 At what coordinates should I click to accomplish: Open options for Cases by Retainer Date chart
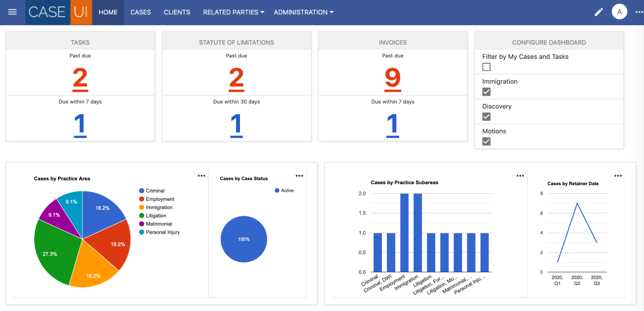pos(618,176)
